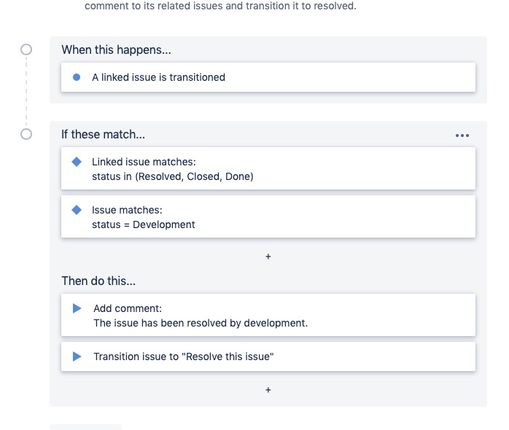The height and width of the screenshot is (430, 509).
Task: Click the When this happens heading
Action: click(116, 50)
